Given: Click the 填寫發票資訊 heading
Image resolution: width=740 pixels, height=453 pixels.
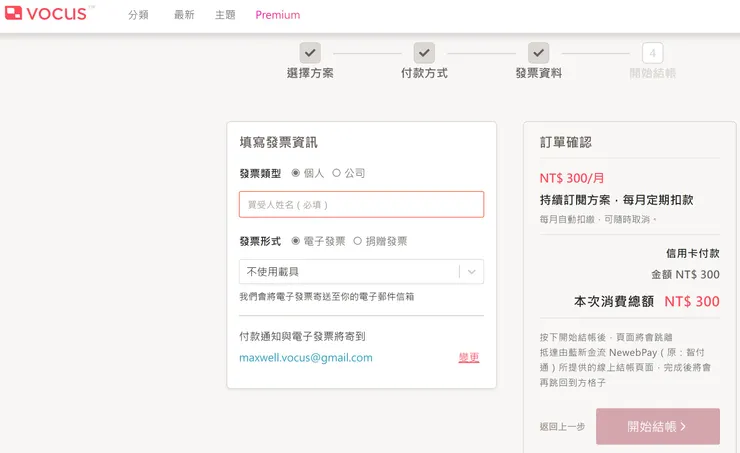Looking at the screenshot, I should coord(278,143).
